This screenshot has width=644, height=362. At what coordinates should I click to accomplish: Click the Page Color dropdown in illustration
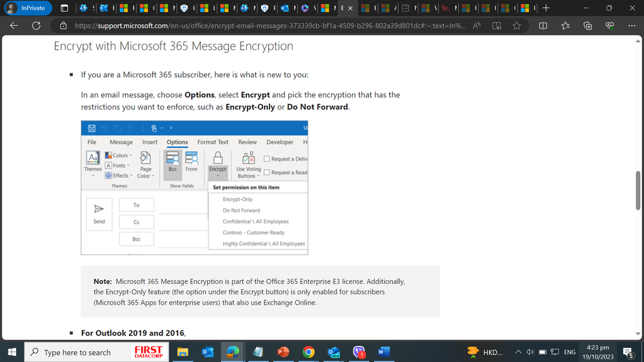click(146, 165)
